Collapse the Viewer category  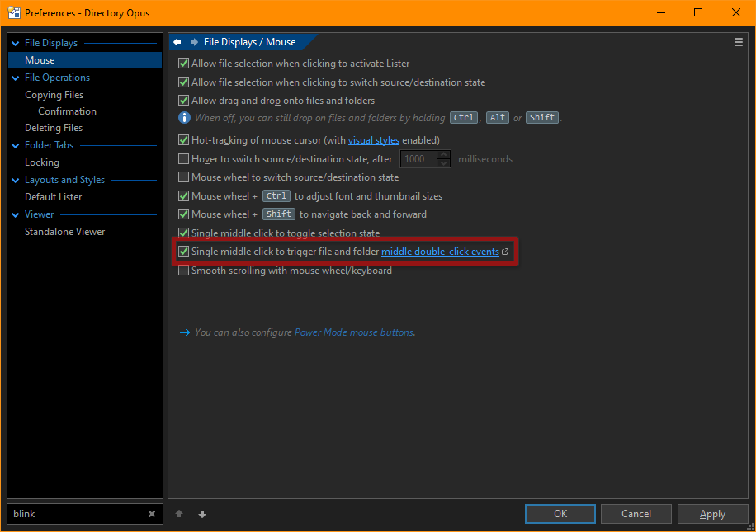coord(16,215)
